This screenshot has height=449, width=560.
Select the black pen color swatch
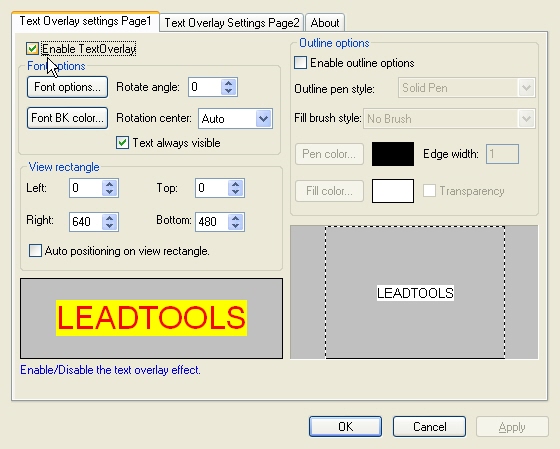[393, 154]
